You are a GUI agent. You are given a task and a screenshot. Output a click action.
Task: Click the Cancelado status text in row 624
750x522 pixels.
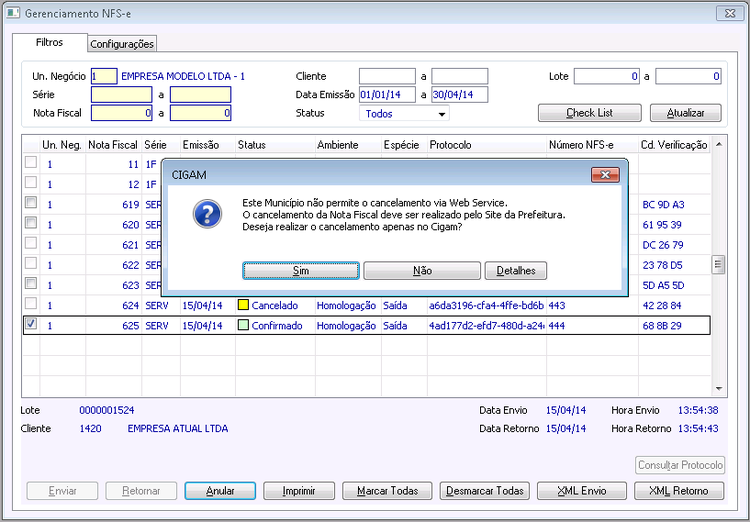click(275, 305)
